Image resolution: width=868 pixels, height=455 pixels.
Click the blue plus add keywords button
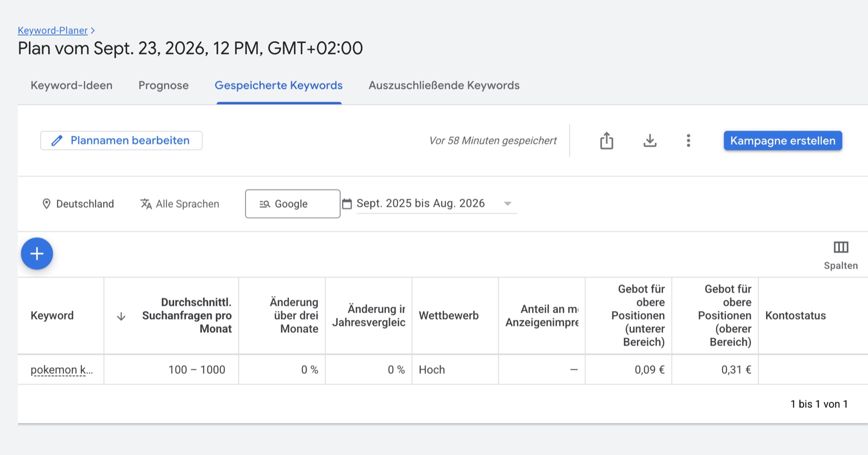click(37, 254)
